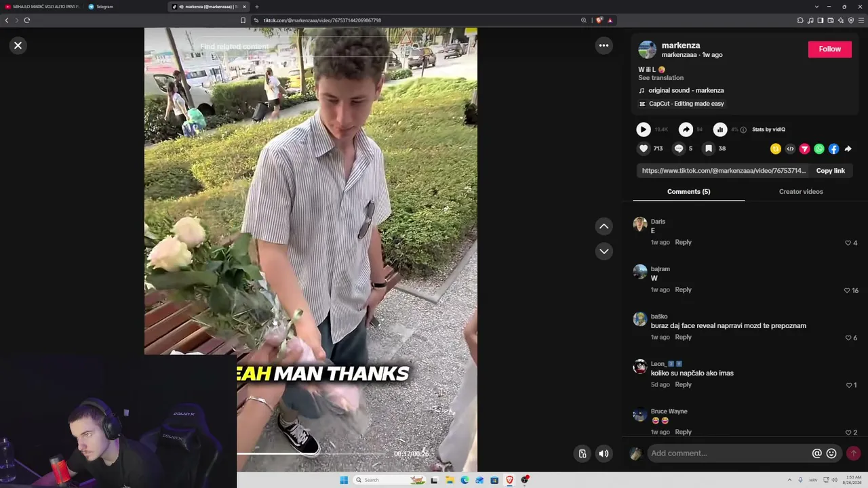
Task: Open the video more options menu
Action: (604, 45)
